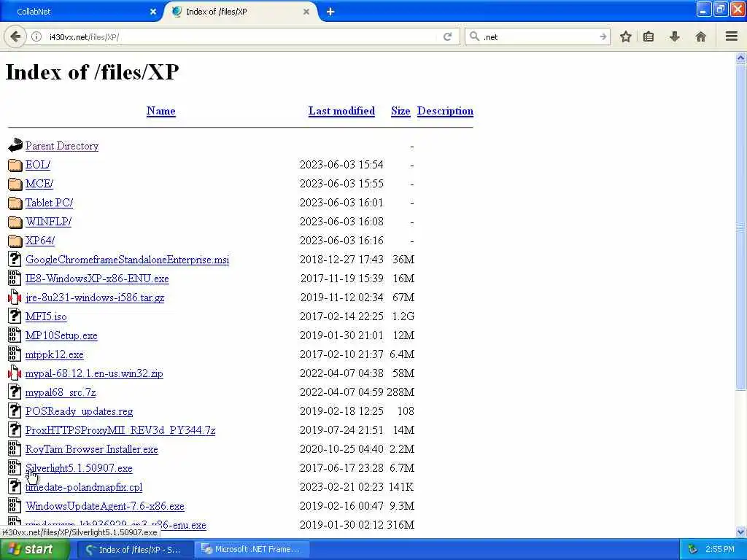Click the scrollbar down arrow
This screenshot has height=560, width=747.
(x=741, y=532)
